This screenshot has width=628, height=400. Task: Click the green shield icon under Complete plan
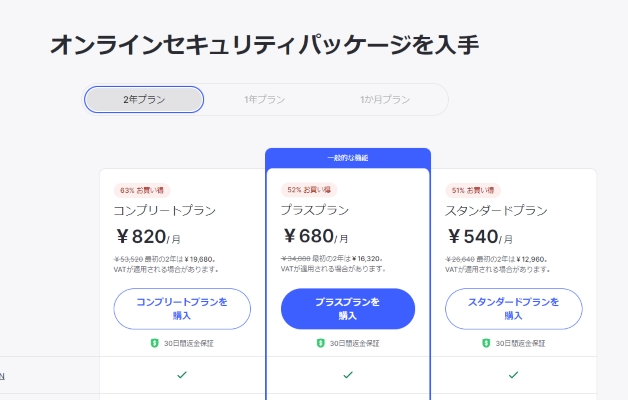point(153,343)
